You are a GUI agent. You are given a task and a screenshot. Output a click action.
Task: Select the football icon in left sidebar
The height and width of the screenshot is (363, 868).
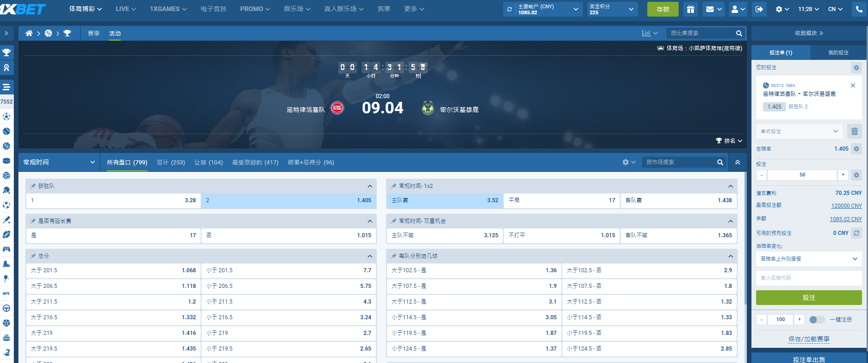click(6, 117)
